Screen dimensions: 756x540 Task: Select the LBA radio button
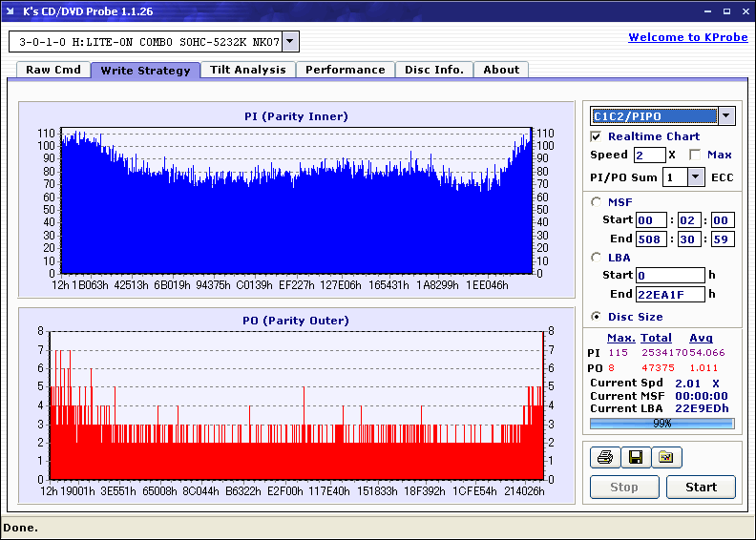598,257
